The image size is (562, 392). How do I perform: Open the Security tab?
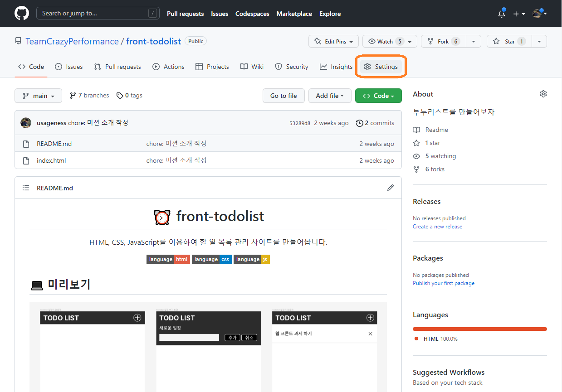[x=292, y=67]
